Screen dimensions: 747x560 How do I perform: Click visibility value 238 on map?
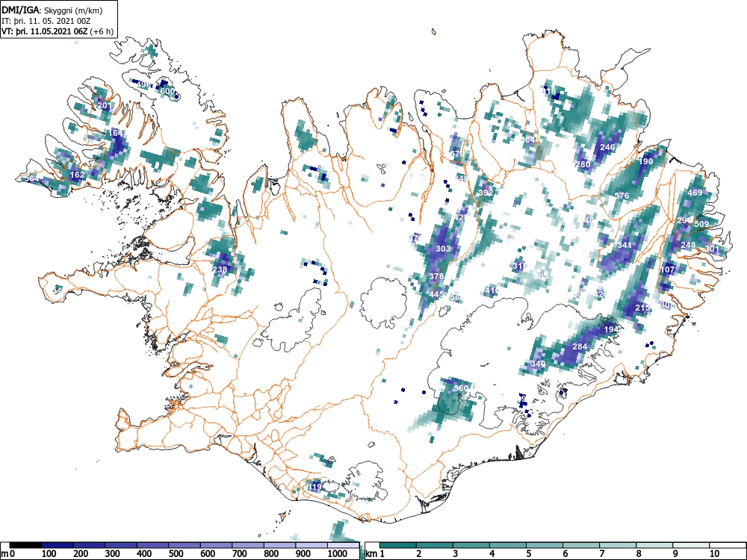point(220,270)
